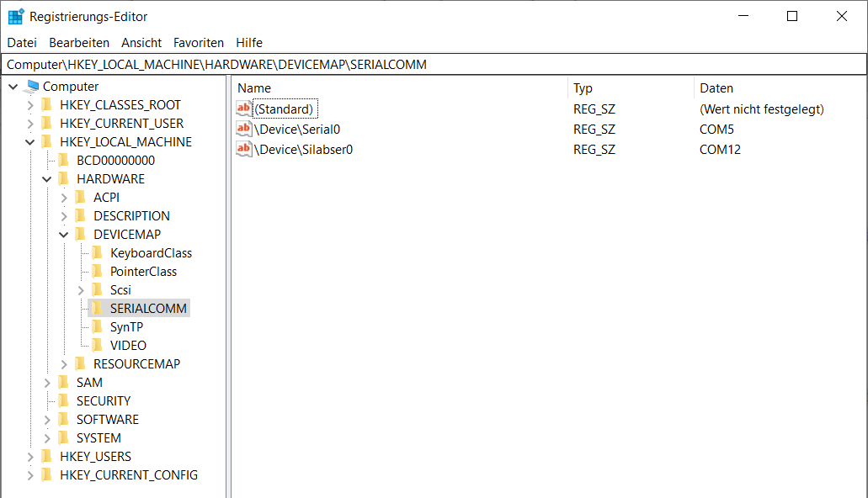Click the VIDEO folder icon
This screenshot has width=868, height=498.
pyautogui.click(x=97, y=345)
